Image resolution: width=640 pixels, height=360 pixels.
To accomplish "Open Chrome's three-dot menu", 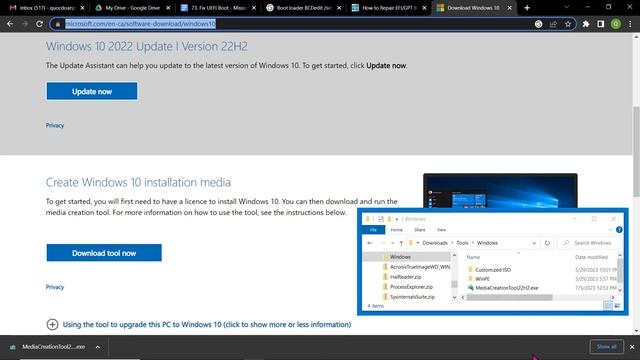I will coord(631,24).
